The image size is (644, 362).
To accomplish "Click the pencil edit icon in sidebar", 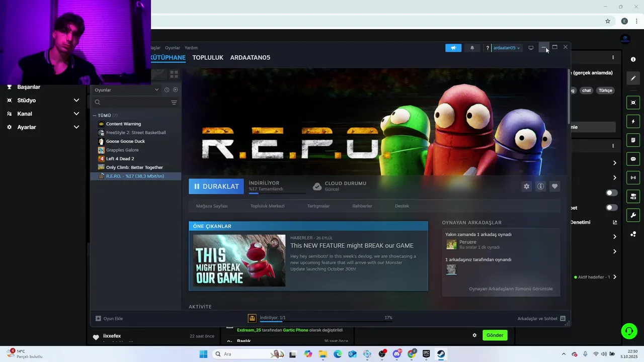I will [633, 78].
